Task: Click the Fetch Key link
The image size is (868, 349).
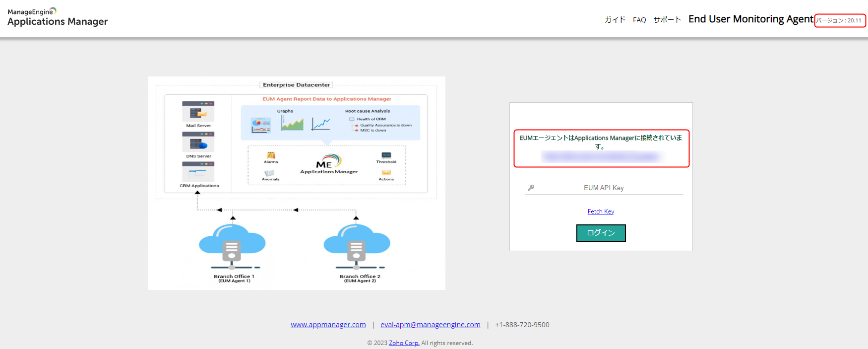Action: pyautogui.click(x=601, y=211)
